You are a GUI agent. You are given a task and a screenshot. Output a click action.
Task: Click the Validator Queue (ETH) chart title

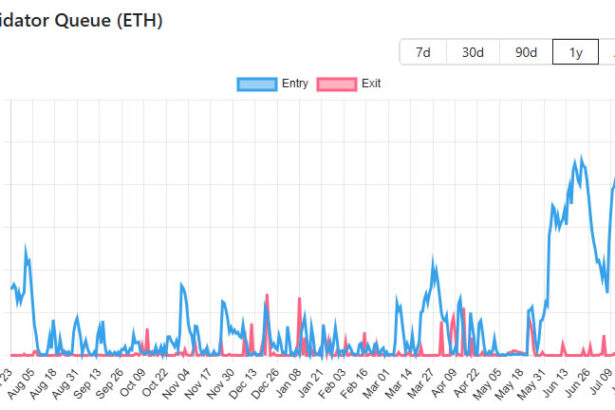(81, 19)
